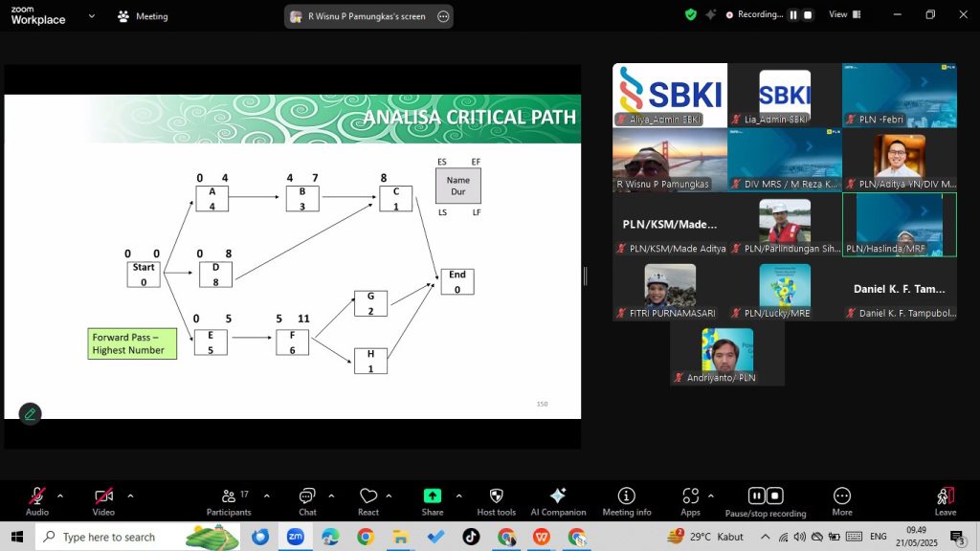Expand the Share options arrow
Image resolution: width=980 pixels, height=551 pixels.
click(x=458, y=496)
